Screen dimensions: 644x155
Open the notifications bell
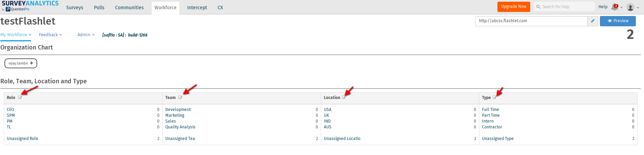[x=615, y=7]
